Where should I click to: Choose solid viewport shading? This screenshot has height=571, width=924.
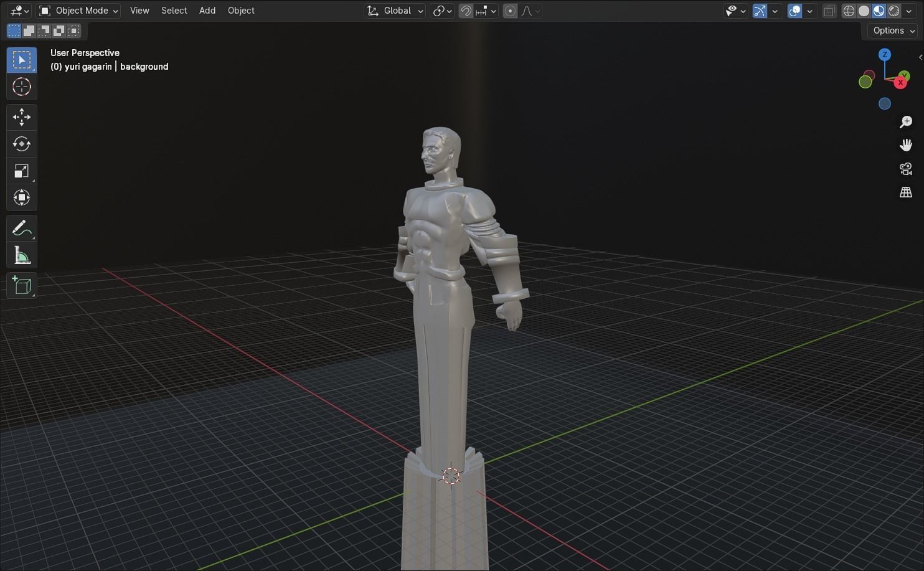click(x=864, y=11)
